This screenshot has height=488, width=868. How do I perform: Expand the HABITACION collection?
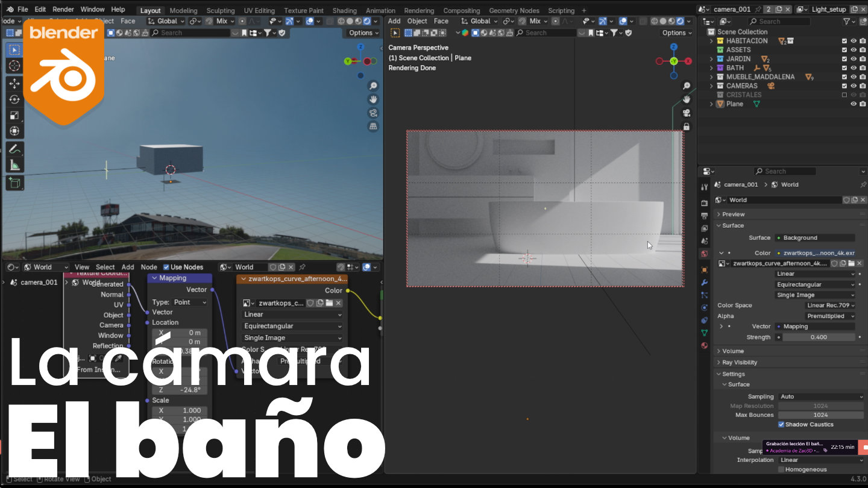[x=711, y=41]
